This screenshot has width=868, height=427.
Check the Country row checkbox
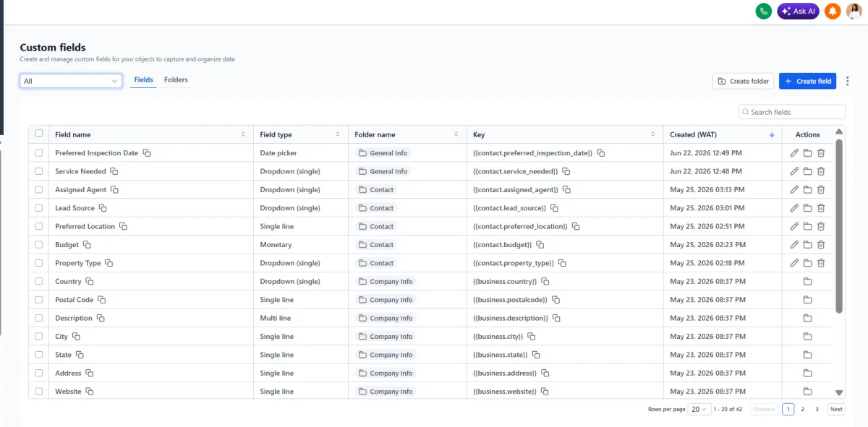click(x=39, y=282)
